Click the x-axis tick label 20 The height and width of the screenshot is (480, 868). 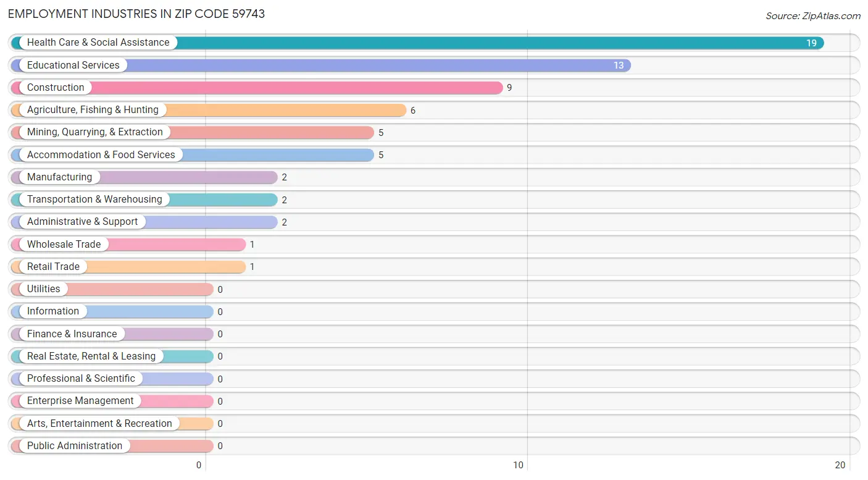click(x=840, y=465)
